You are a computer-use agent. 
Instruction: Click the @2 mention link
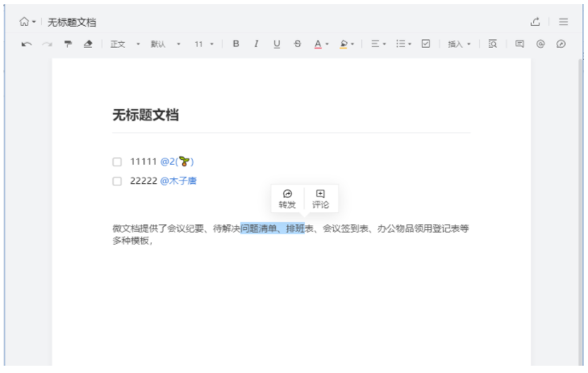click(x=177, y=161)
